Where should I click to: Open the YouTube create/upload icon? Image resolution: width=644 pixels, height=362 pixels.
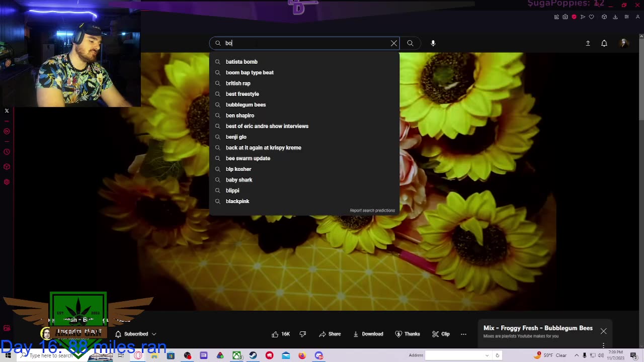[588, 43]
